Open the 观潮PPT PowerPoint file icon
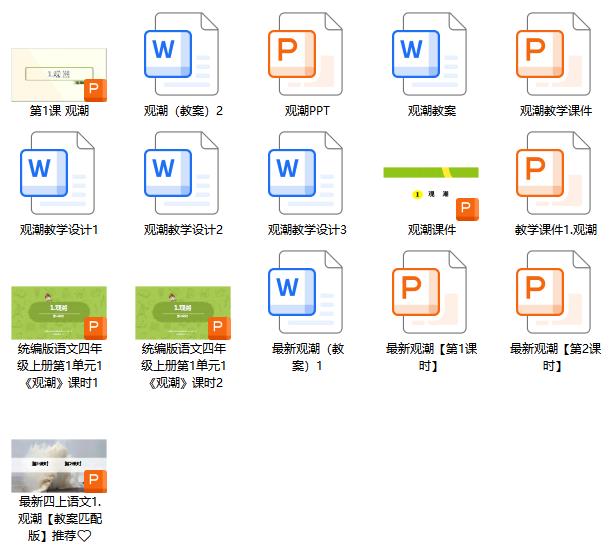 (307, 54)
